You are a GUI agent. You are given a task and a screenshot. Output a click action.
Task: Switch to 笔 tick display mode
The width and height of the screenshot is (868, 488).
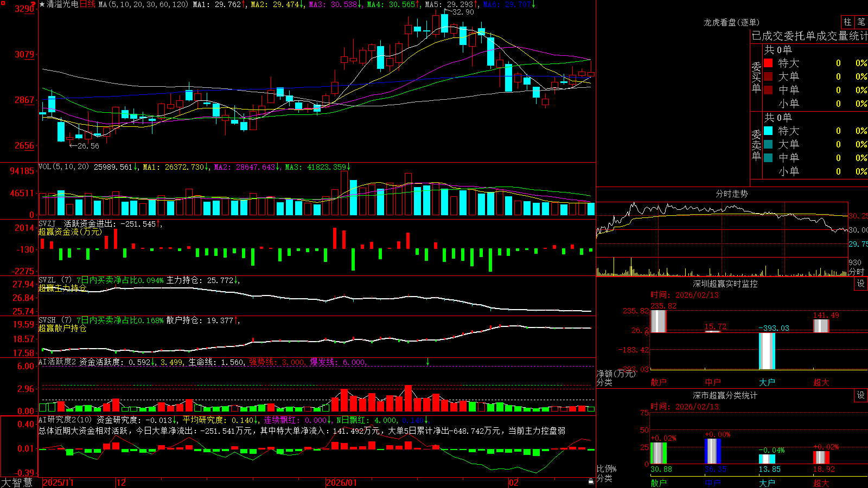(861, 22)
